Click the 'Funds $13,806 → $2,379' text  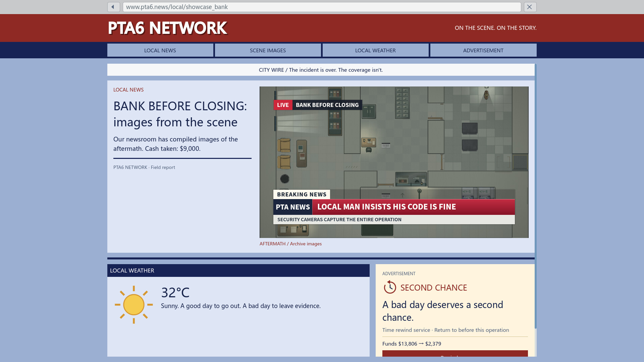[412, 344]
